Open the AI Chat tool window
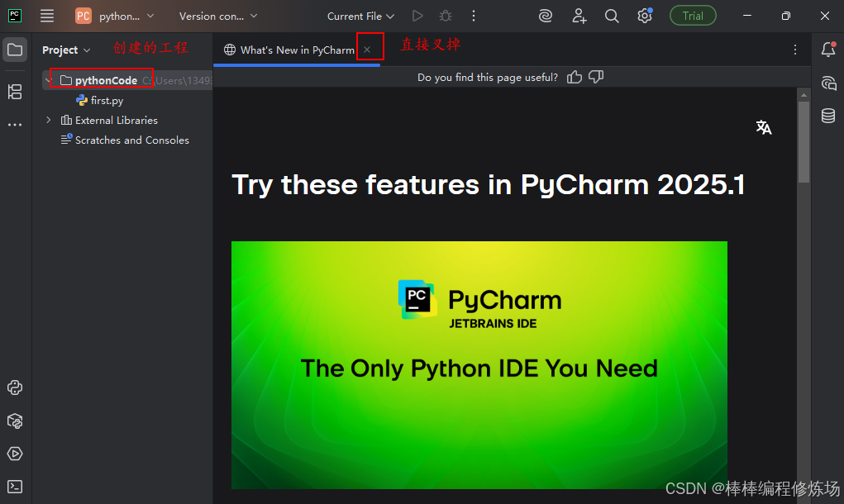 pos(828,83)
